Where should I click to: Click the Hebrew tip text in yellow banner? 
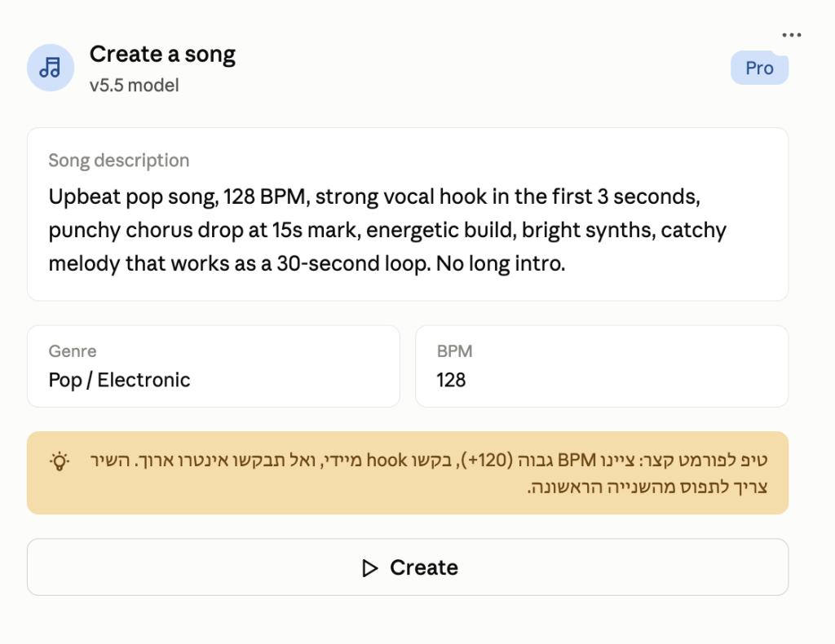(429, 473)
